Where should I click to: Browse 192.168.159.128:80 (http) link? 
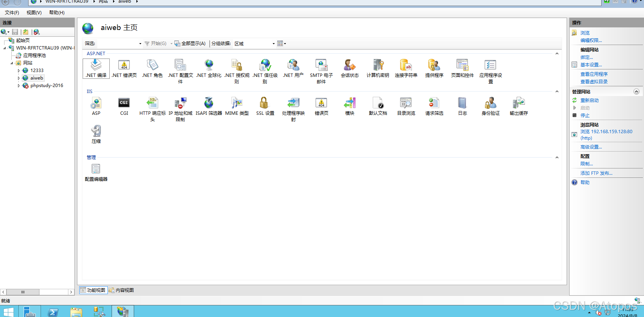606,135
